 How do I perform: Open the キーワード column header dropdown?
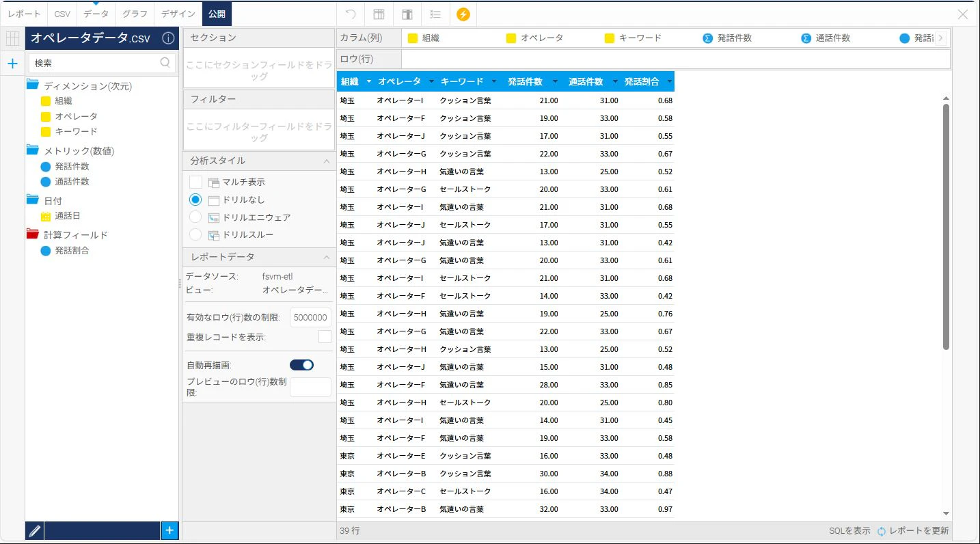point(493,82)
